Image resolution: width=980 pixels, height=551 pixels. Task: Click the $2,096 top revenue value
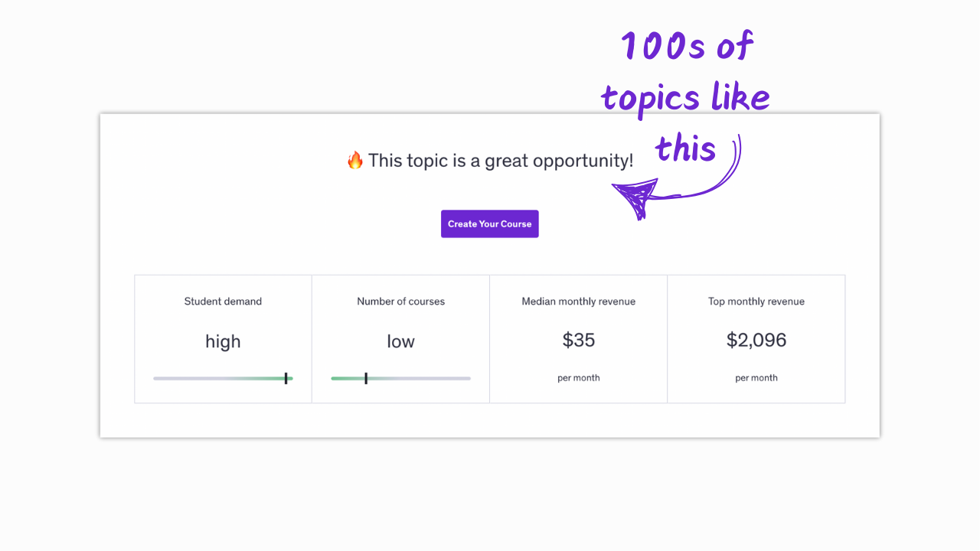coord(756,340)
